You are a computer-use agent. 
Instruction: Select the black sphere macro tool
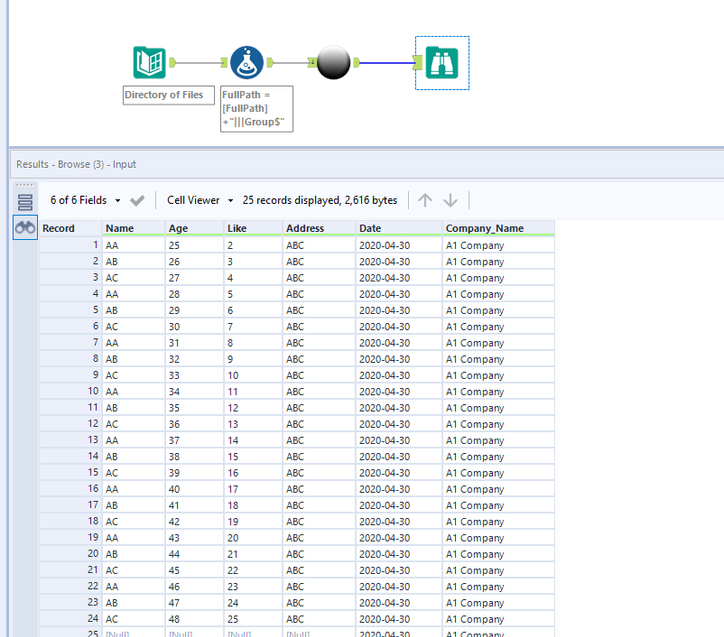[x=332, y=63]
